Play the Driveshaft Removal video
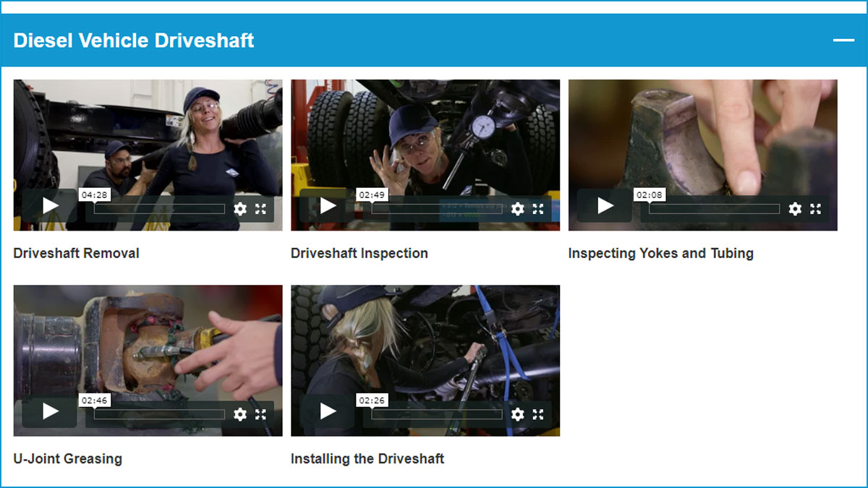This screenshot has height=488, width=868. 50,206
